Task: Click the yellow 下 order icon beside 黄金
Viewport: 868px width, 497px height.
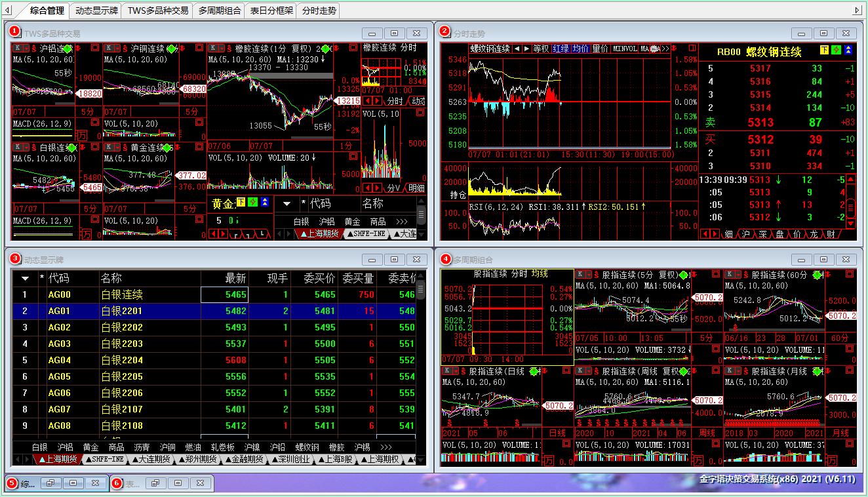Action: (241, 203)
